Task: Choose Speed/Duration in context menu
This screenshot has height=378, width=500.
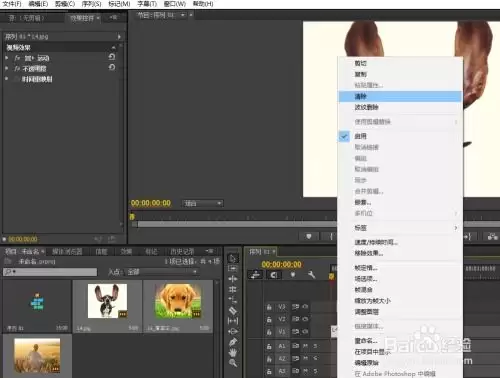Action: click(400, 242)
